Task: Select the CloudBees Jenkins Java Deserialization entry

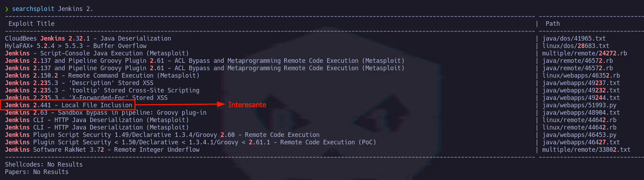Action: point(88,38)
